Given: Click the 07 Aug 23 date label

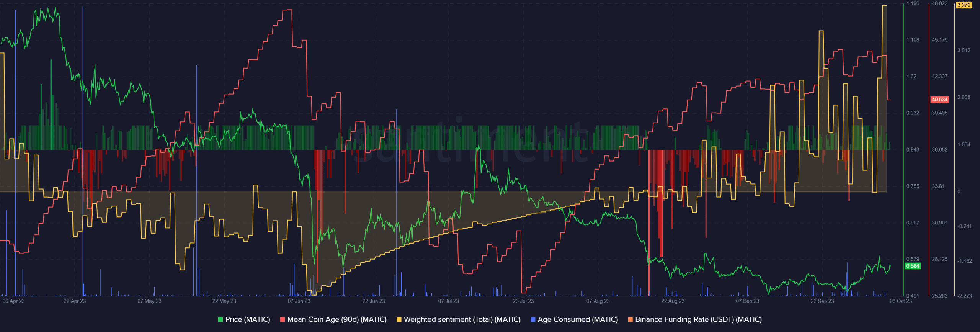Looking at the screenshot, I should 598,301.
